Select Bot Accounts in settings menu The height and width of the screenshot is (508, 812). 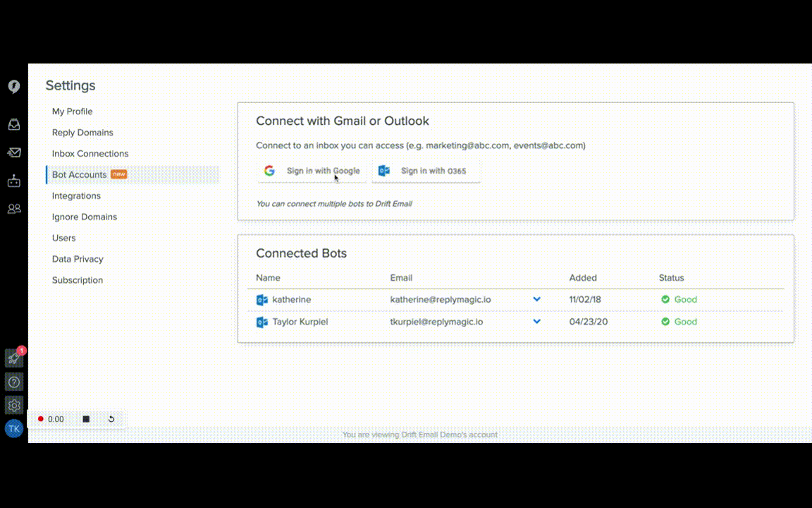pos(133,175)
